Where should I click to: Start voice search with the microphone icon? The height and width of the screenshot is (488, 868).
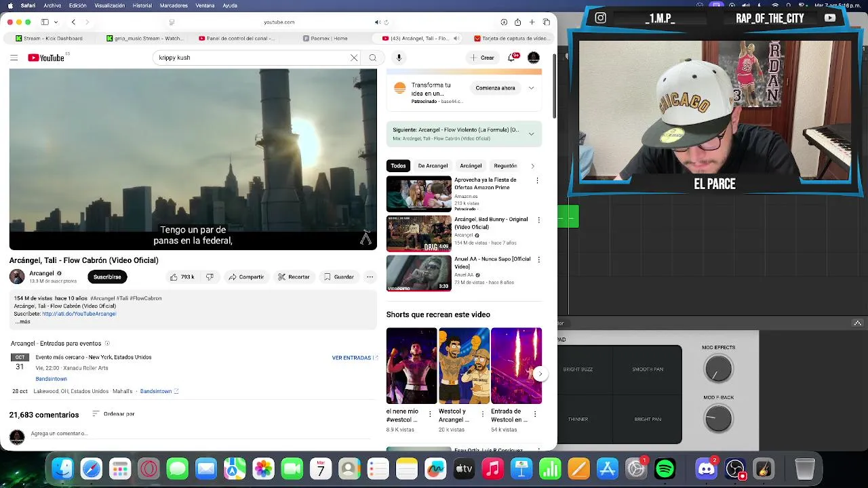pos(399,58)
